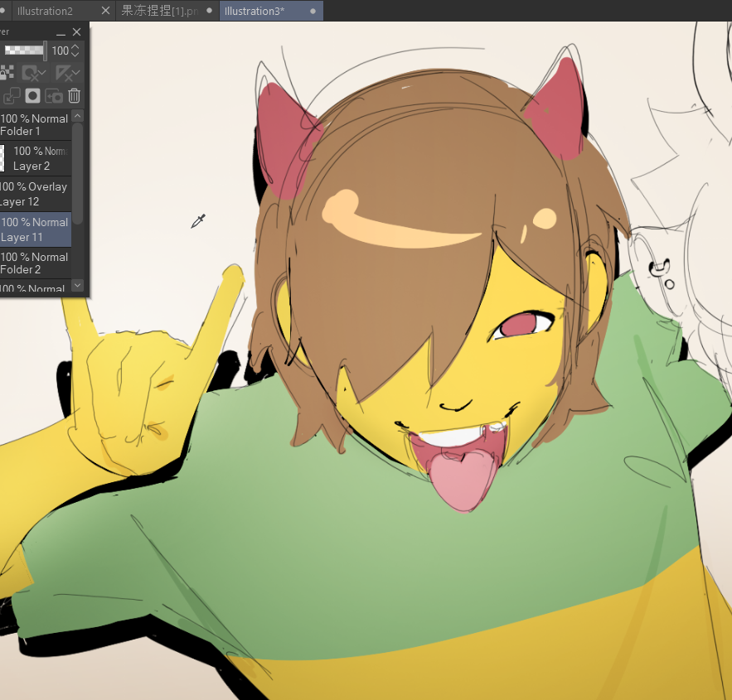The width and height of the screenshot is (732, 700).
Task: Create a layer mask
Action: [x=32, y=96]
